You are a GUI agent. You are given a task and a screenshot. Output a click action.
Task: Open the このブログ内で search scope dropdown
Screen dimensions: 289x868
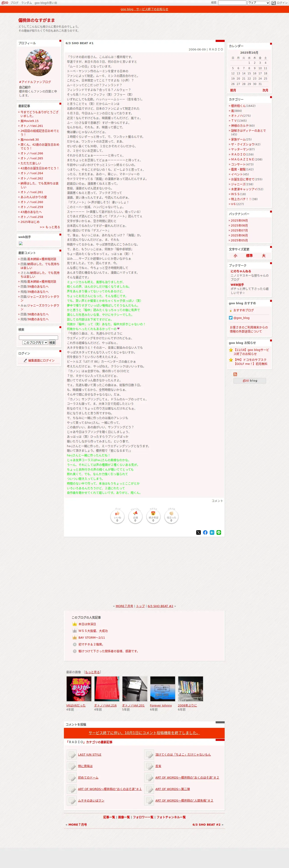pyautogui.click(x=35, y=343)
